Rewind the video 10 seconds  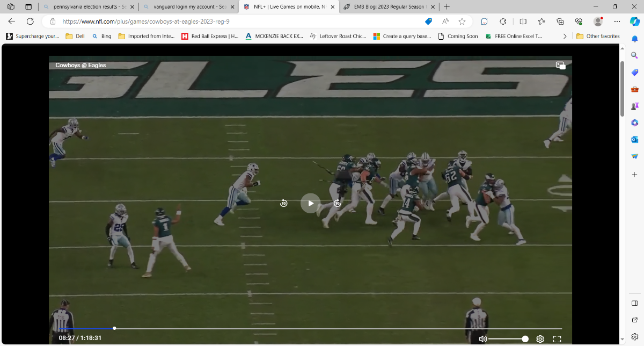[x=283, y=203]
